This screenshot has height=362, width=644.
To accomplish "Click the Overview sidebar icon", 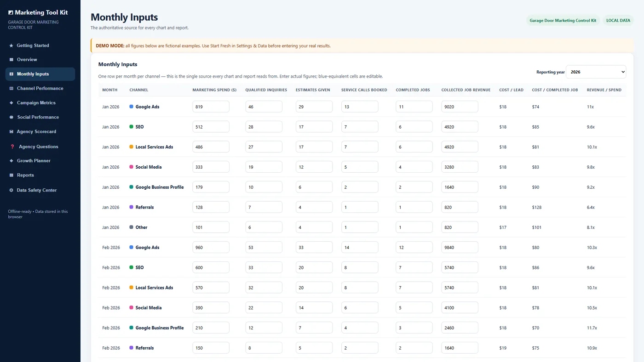I will tap(11, 60).
